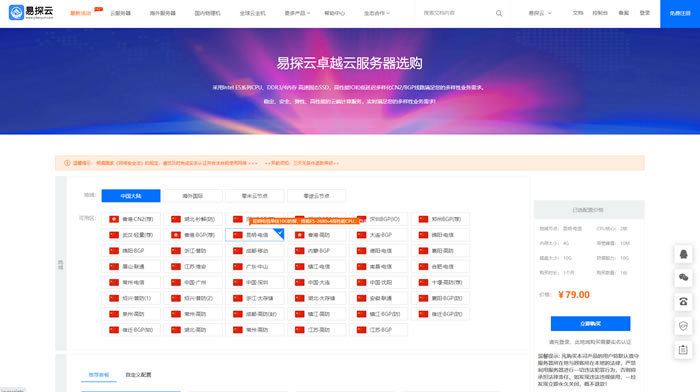Open the WeChat floating sidebar icon
Screen dimensions: 700x392
tap(683, 278)
